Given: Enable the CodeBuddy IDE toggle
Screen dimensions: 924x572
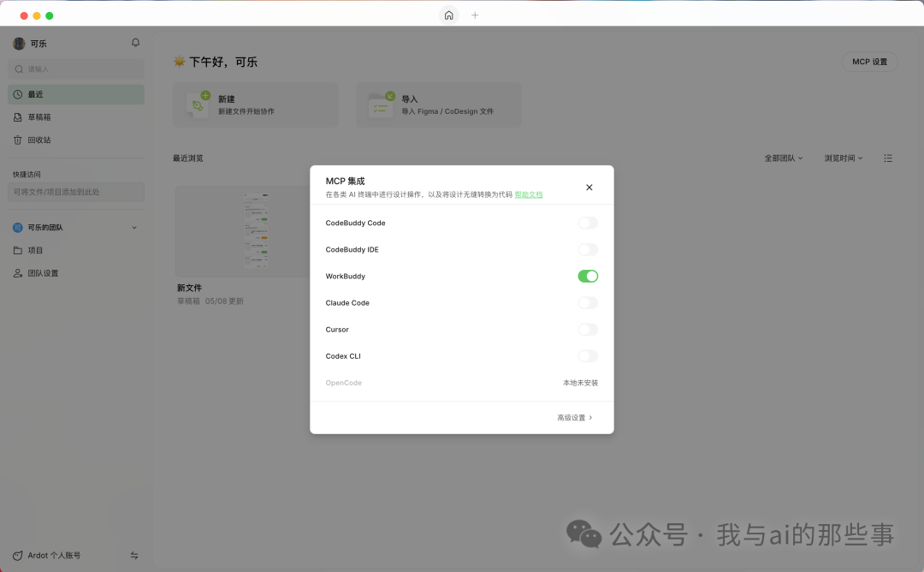Looking at the screenshot, I should [588, 249].
